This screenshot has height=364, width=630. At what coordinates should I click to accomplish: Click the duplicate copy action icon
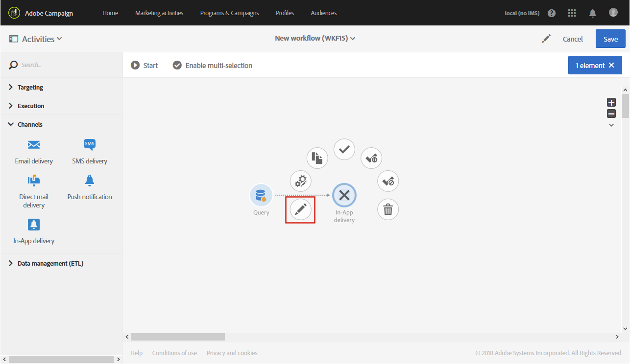click(317, 158)
